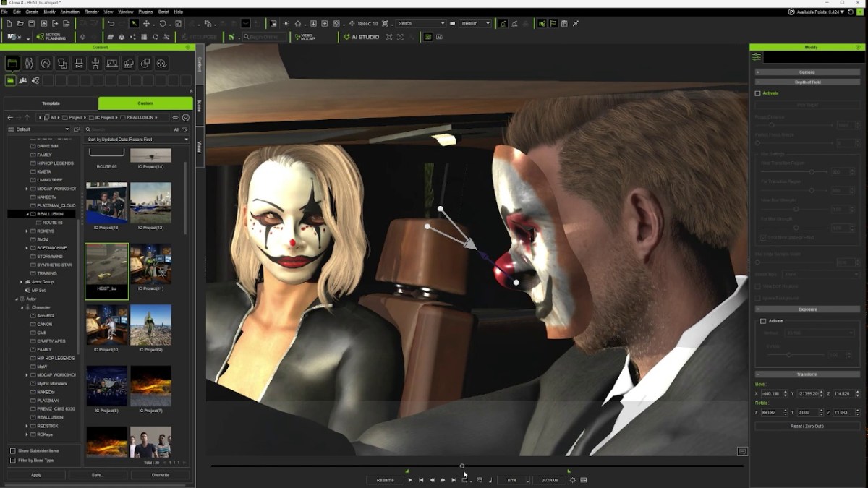Choose the Move object tool
The width and height of the screenshot is (868, 488).
[x=146, y=23]
